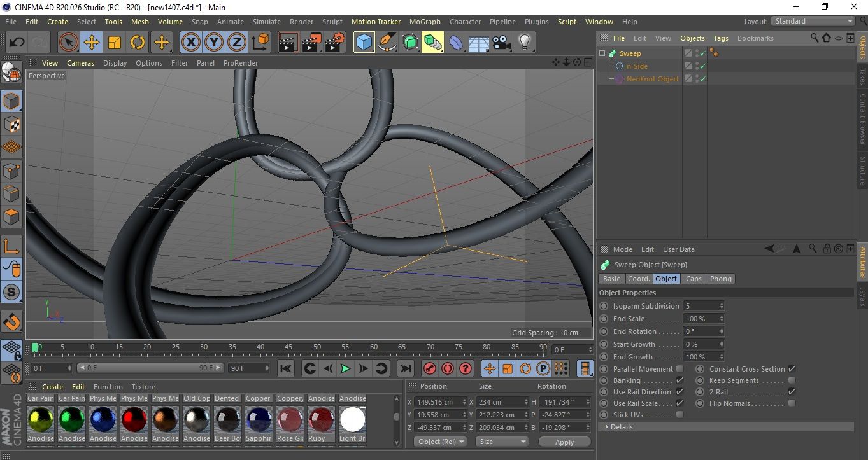Select the Move tool in top toolbar

(92, 43)
